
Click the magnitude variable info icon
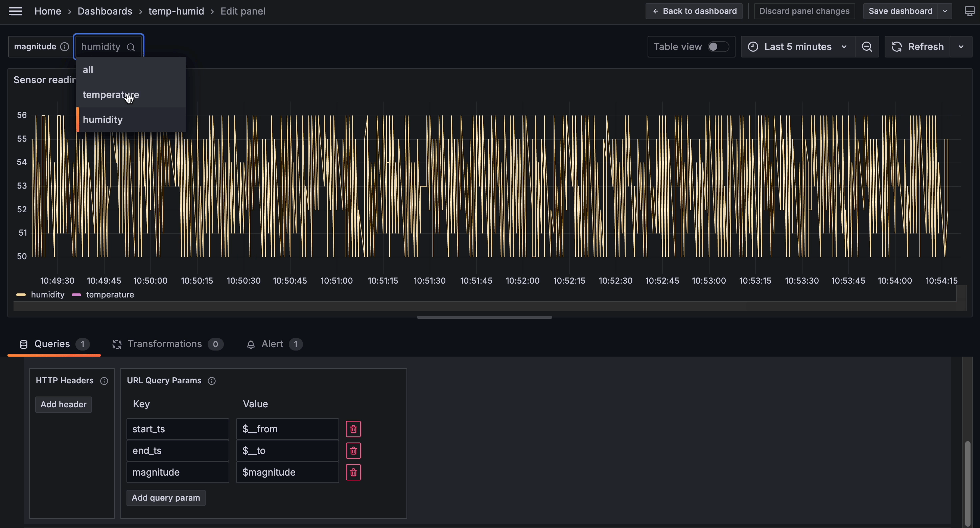65,47
